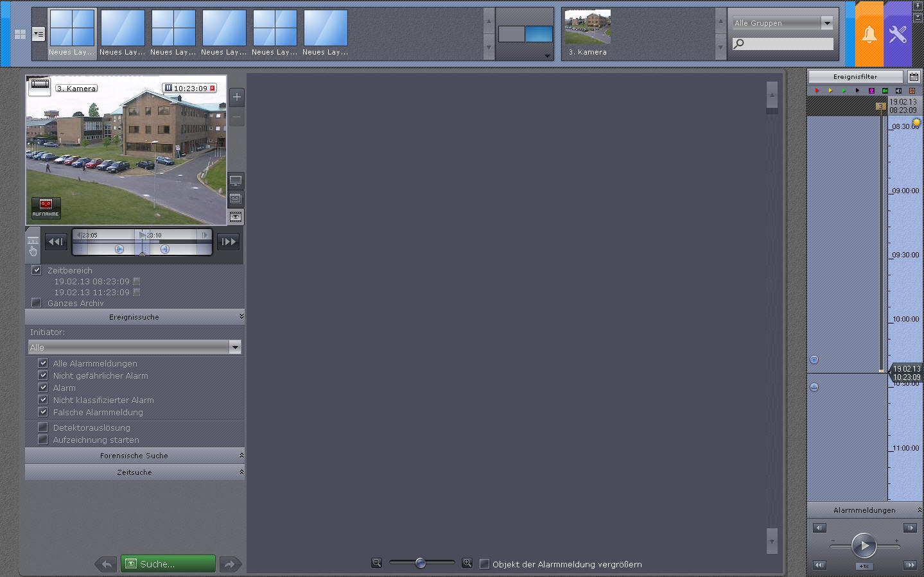This screenshot has width=924, height=577.
Task: Check the Ganzes Archiv checkbox
Action: (x=37, y=303)
